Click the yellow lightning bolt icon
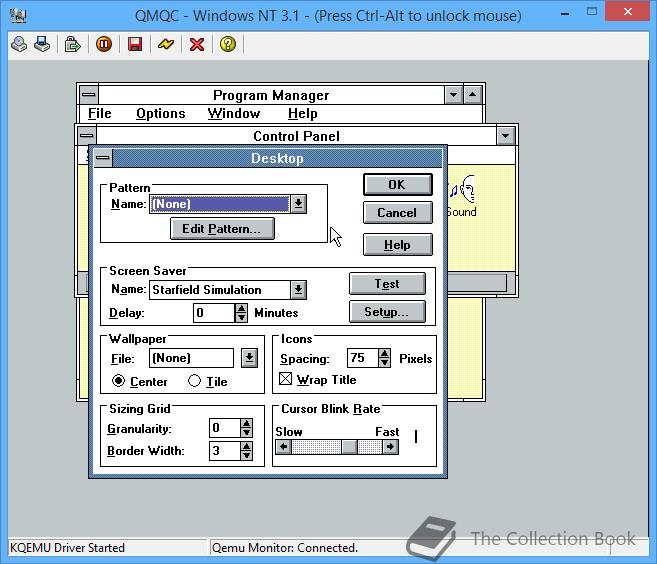 [x=166, y=44]
